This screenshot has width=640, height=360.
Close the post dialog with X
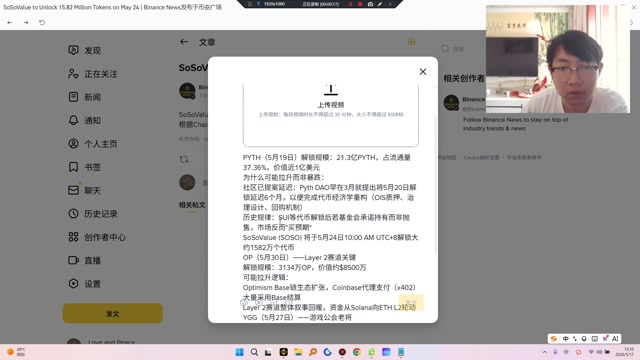pos(423,72)
